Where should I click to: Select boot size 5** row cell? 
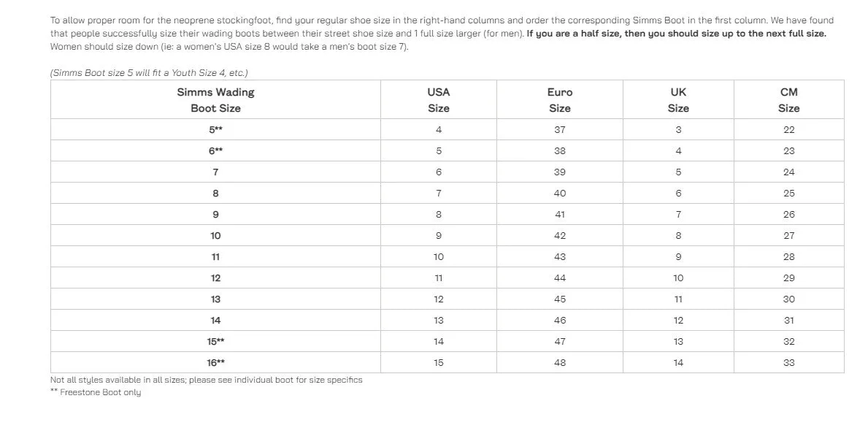click(215, 129)
